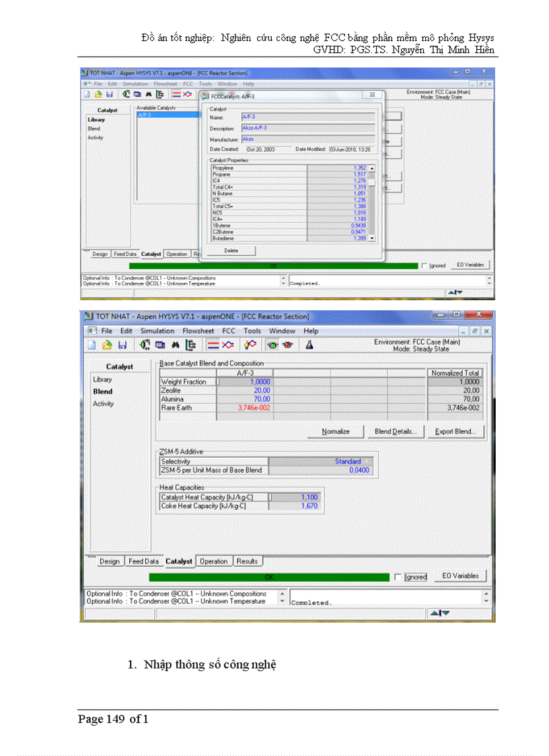Click the Find/search binoculars icon
This screenshot has height=756, width=549.
175,345
